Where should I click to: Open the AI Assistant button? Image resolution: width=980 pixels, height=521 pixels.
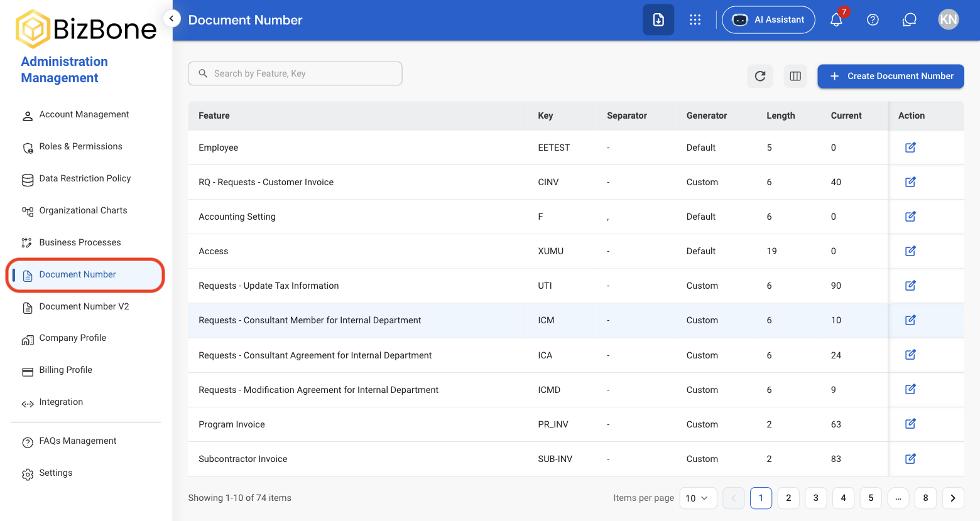point(768,20)
